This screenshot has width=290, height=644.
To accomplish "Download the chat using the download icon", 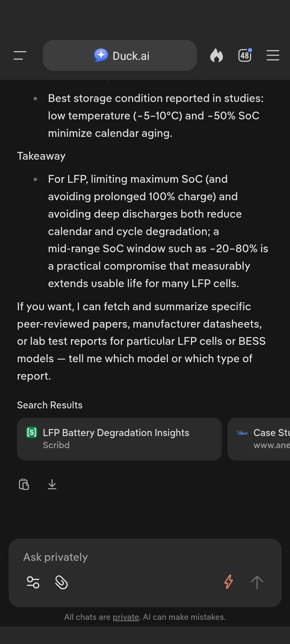I will click(x=52, y=484).
